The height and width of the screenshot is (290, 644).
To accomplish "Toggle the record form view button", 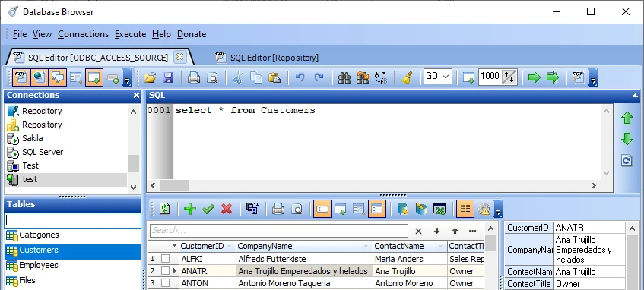I will pyautogui.click(x=377, y=210).
